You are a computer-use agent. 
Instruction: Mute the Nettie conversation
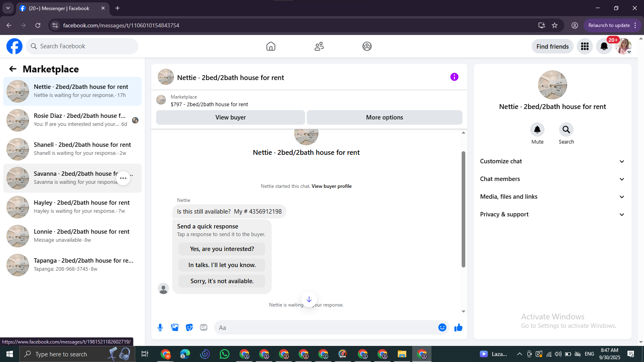click(537, 130)
